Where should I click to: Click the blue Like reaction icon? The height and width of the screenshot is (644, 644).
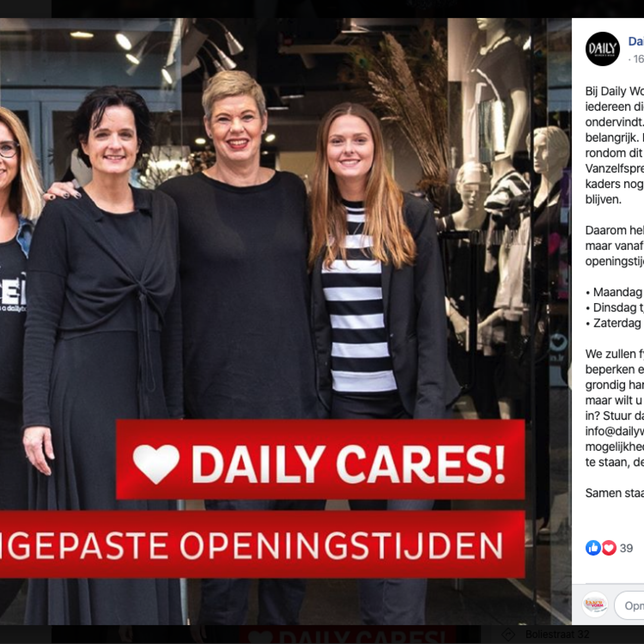593,548
